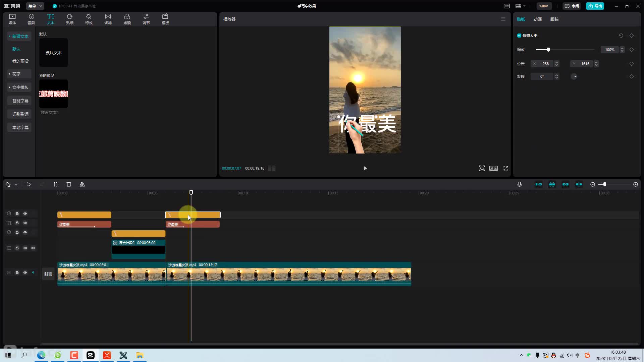Lock the text track
The height and width of the screenshot is (362, 644).
17,223
